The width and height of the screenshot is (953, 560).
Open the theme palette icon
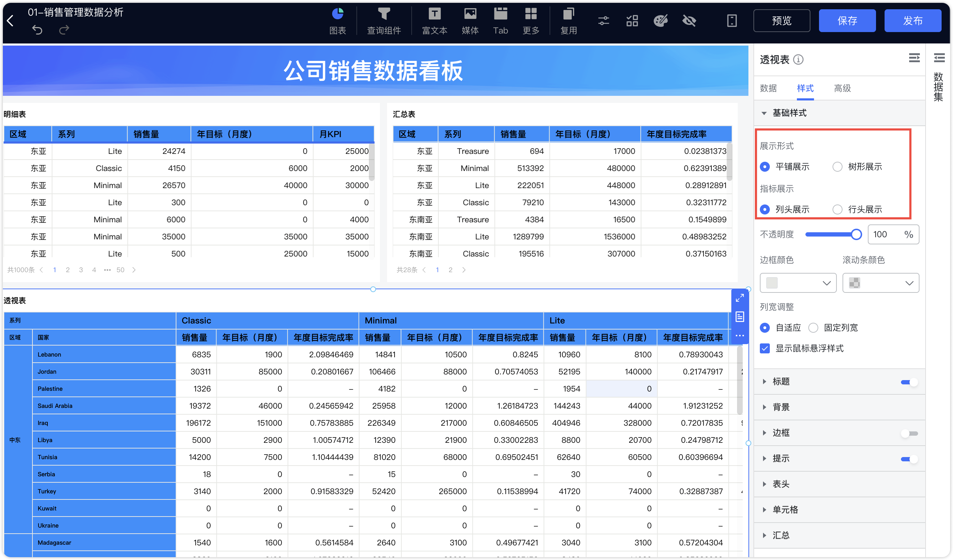(x=660, y=21)
